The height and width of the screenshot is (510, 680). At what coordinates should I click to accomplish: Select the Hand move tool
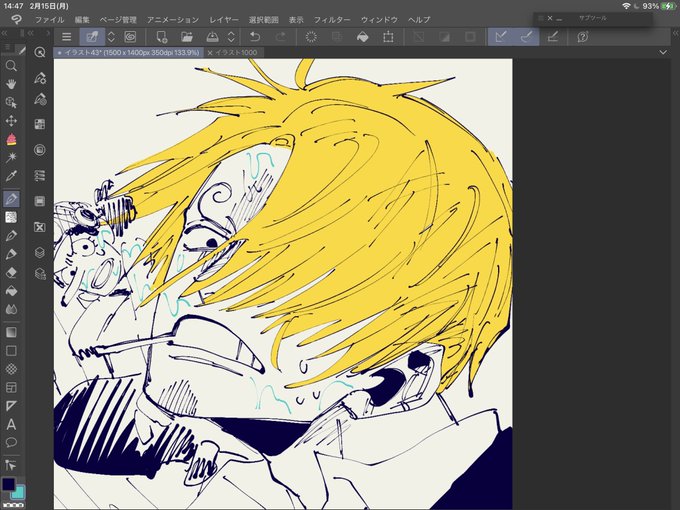[11, 84]
